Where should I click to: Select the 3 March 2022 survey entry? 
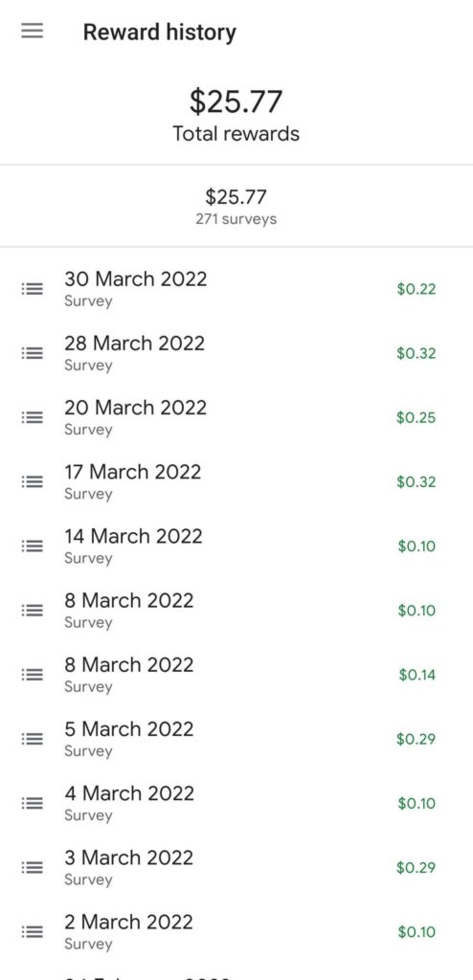[x=236, y=868]
